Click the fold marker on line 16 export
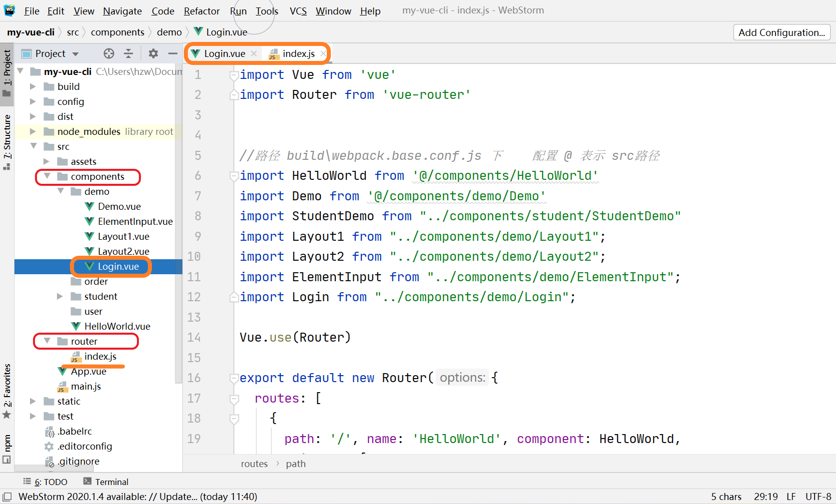 [233, 379]
